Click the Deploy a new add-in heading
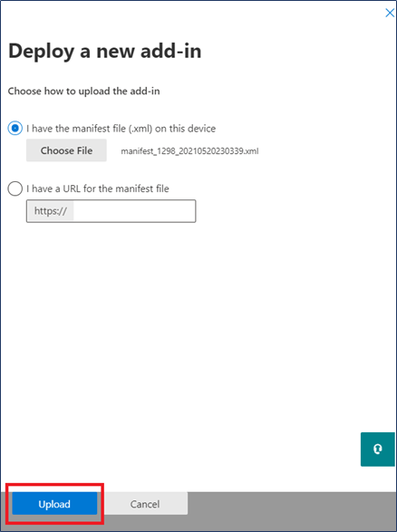The width and height of the screenshot is (397, 532). 105,52
